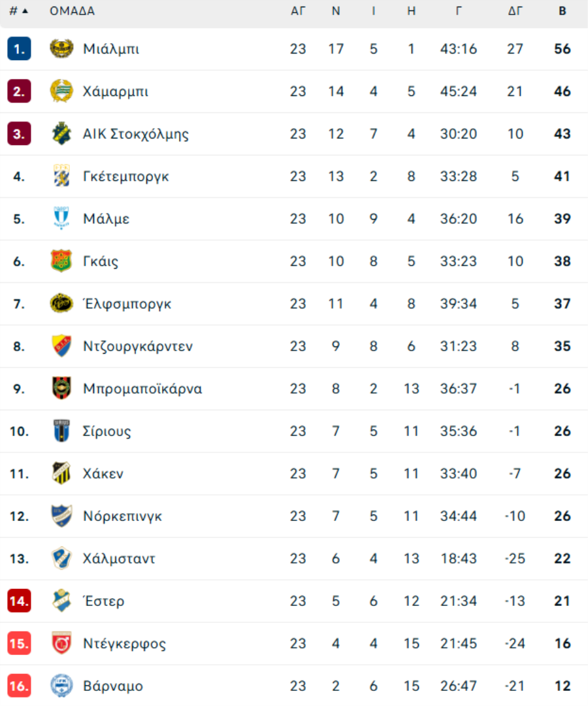Click the Μάλμε club badge
This screenshot has width=588, height=706.
[x=61, y=218]
